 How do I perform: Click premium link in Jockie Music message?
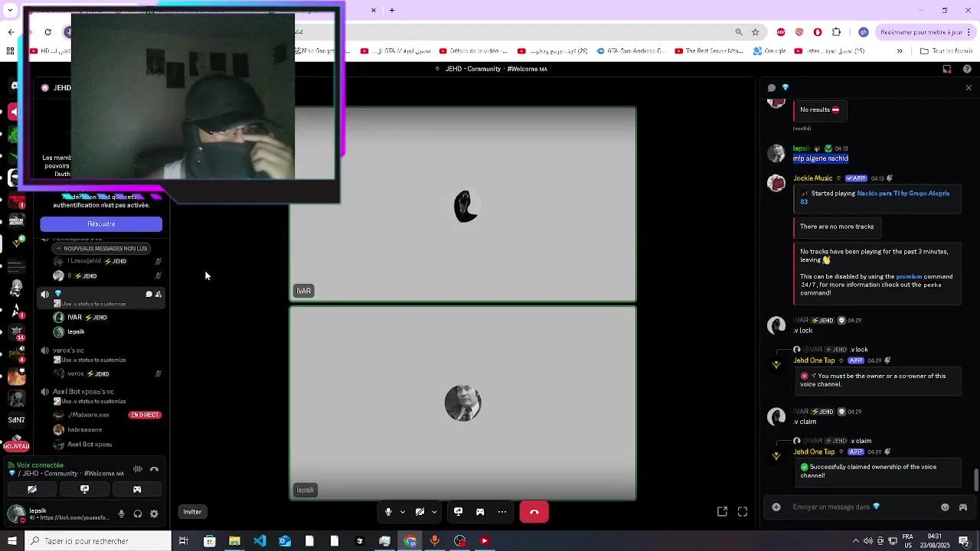(909, 276)
